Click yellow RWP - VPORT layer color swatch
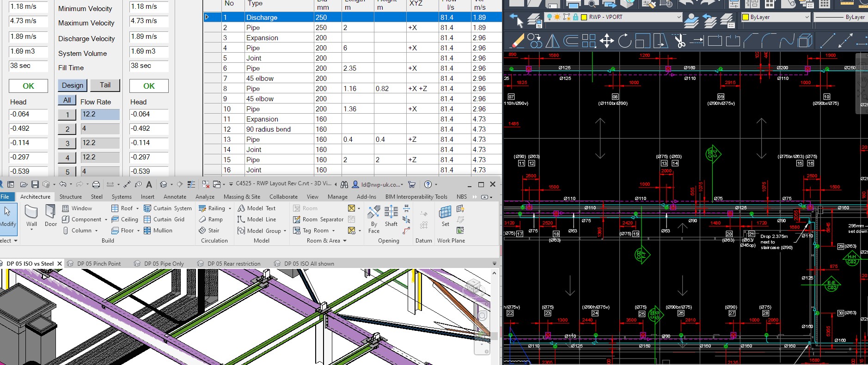This screenshot has width=868, height=365. (584, 17)
